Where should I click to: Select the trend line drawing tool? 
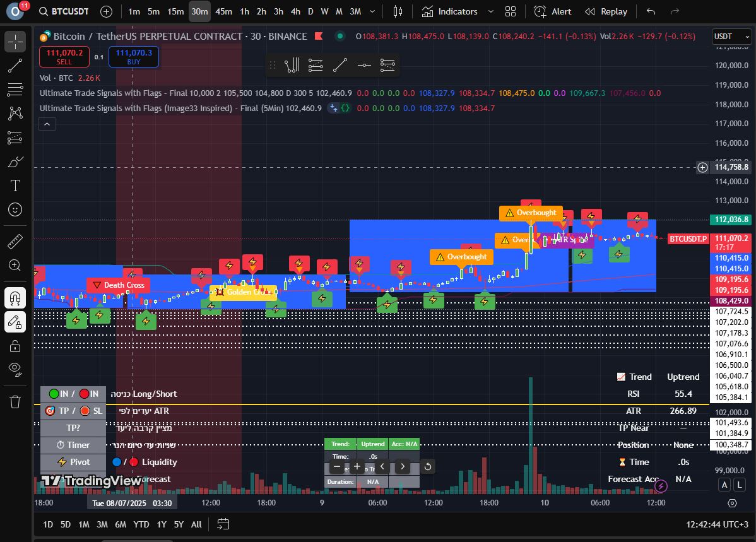[15, 66]
